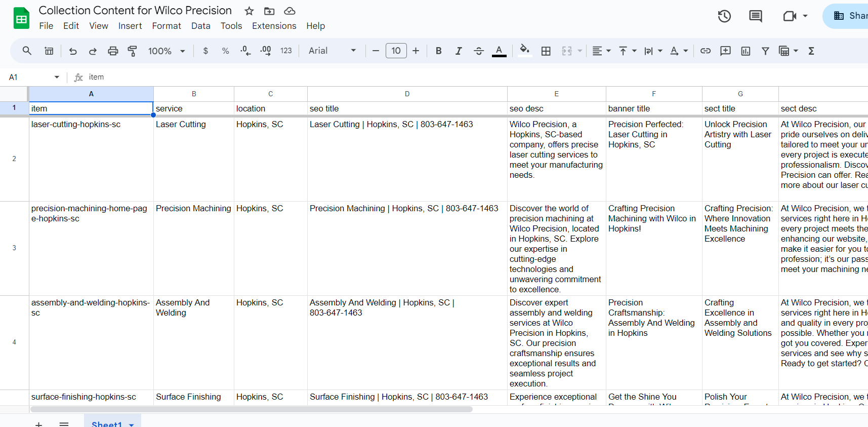Click the Borders icon

(x=546, y=51)
